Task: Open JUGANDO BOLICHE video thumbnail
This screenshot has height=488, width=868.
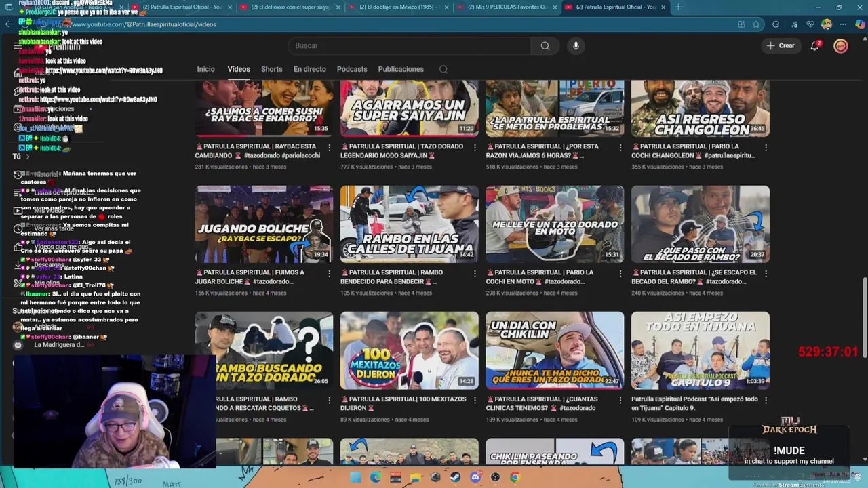Action: point(264,224)
